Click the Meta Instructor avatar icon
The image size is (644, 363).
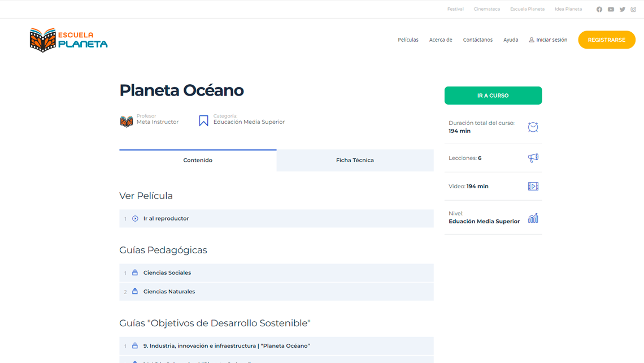point(127,122)
